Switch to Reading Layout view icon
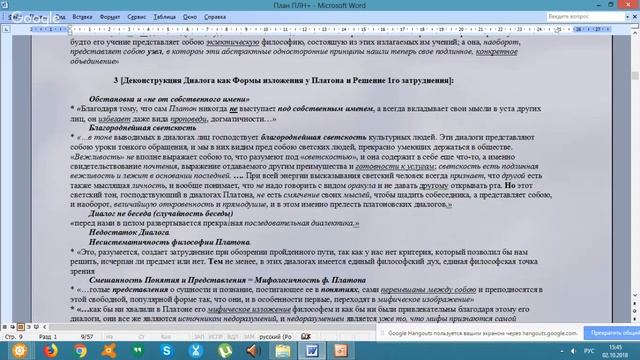 (x=36, y=327)
